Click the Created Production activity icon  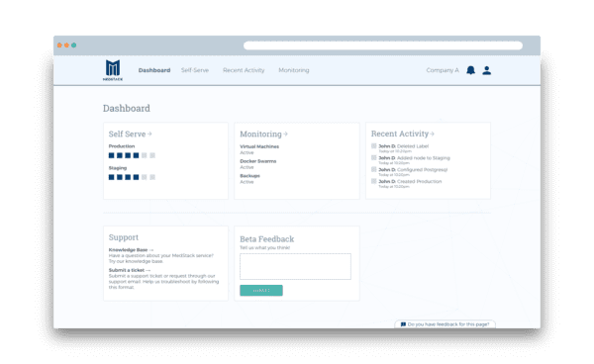(374, 181)
